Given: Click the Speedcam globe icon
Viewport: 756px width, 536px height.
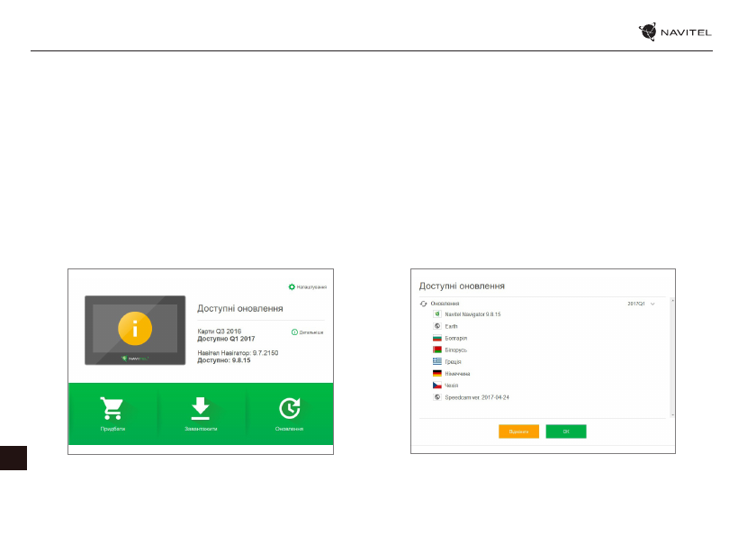Looking at the screenshot, I should coord(437,396).
